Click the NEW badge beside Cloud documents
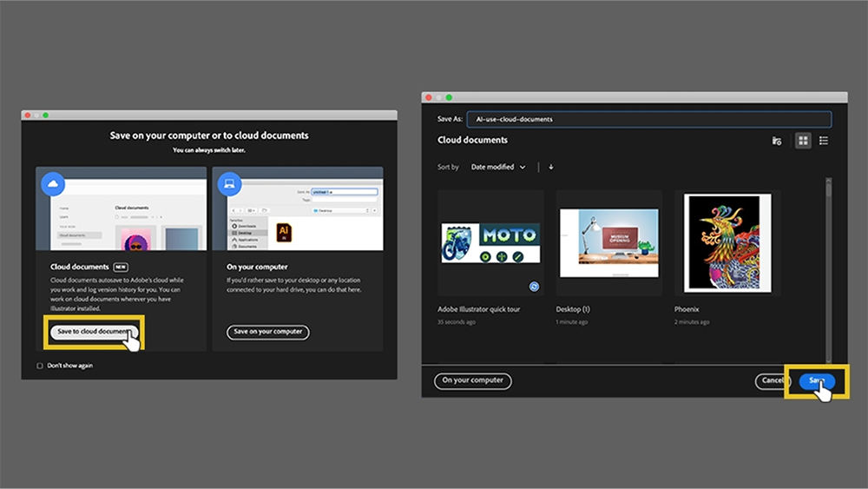Image resolution: width=868 pixels, height=489 pixels. click(120, 267)
